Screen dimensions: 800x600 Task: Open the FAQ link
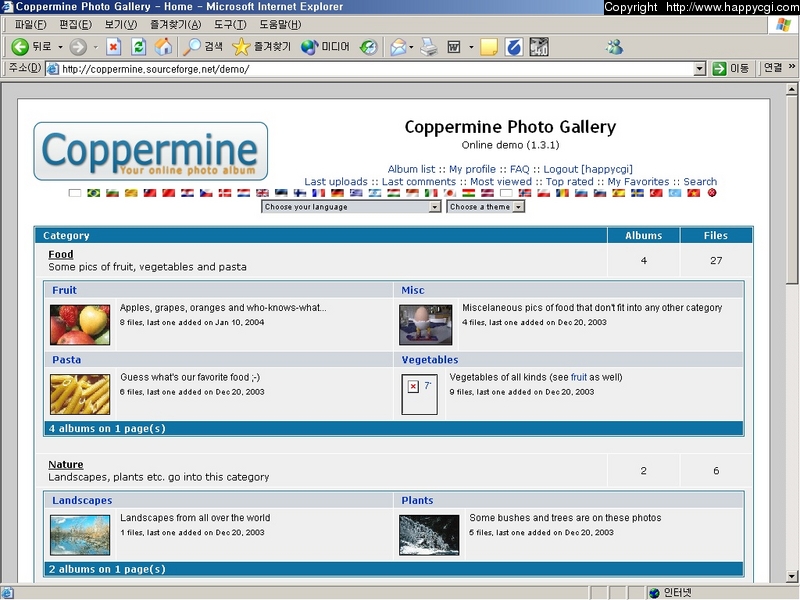[519, 169]
